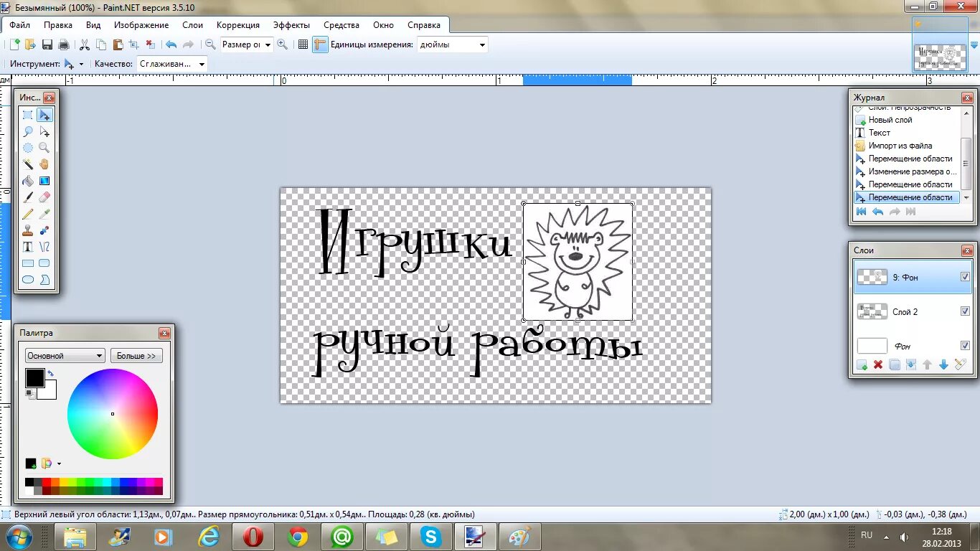
Task: Select the Freeform Shape tool
Action: pyautogui.click(x=44, y=280)
